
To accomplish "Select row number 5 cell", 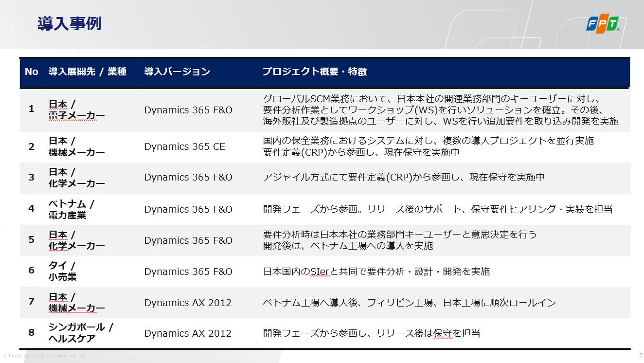I will [32, 240].
